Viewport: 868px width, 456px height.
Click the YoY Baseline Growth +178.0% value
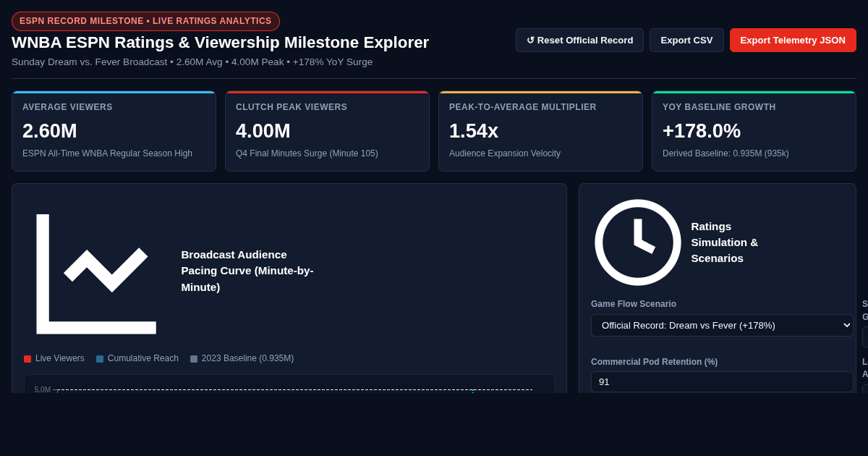coord(702,131)
